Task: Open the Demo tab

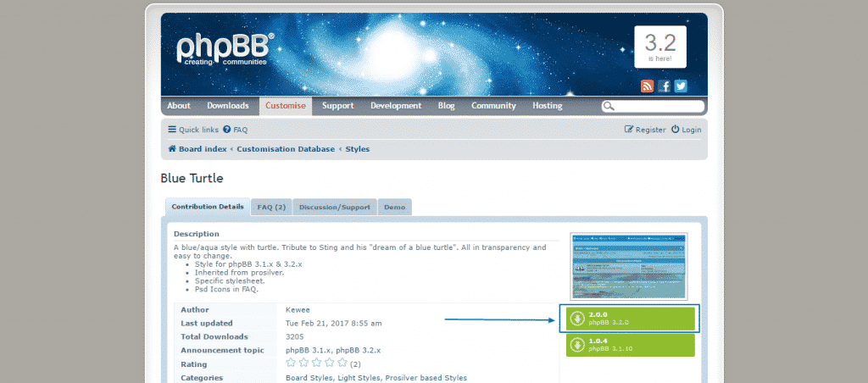Action: (394, 207)
